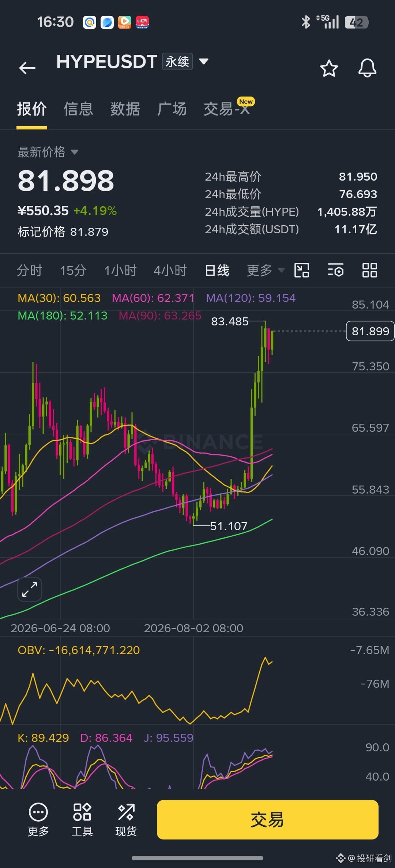Screen dimensions: 395x868
Task: Select the 15分 timeframe
Action: click(x=73, y=271)
